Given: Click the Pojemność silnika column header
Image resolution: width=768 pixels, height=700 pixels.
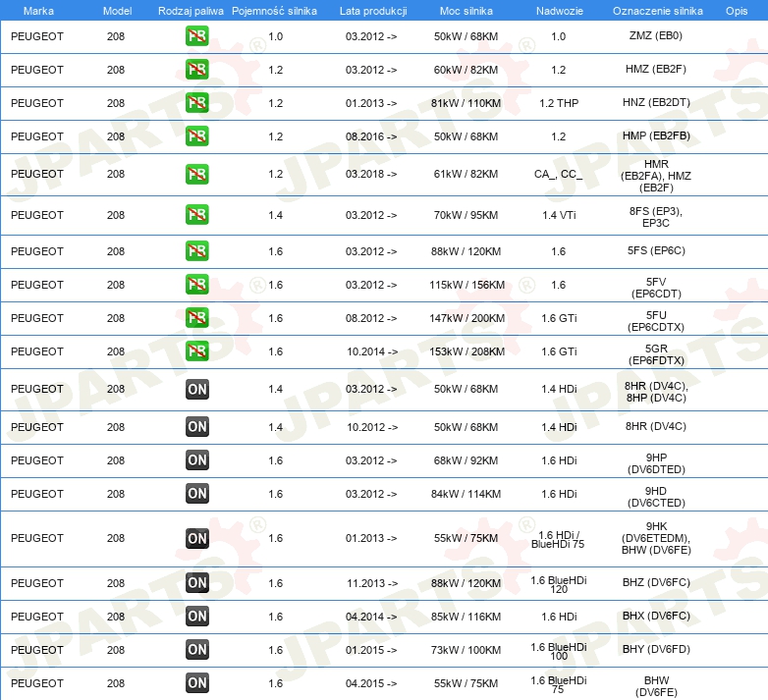Looking at the screenshot, I should tap(274, 11).
